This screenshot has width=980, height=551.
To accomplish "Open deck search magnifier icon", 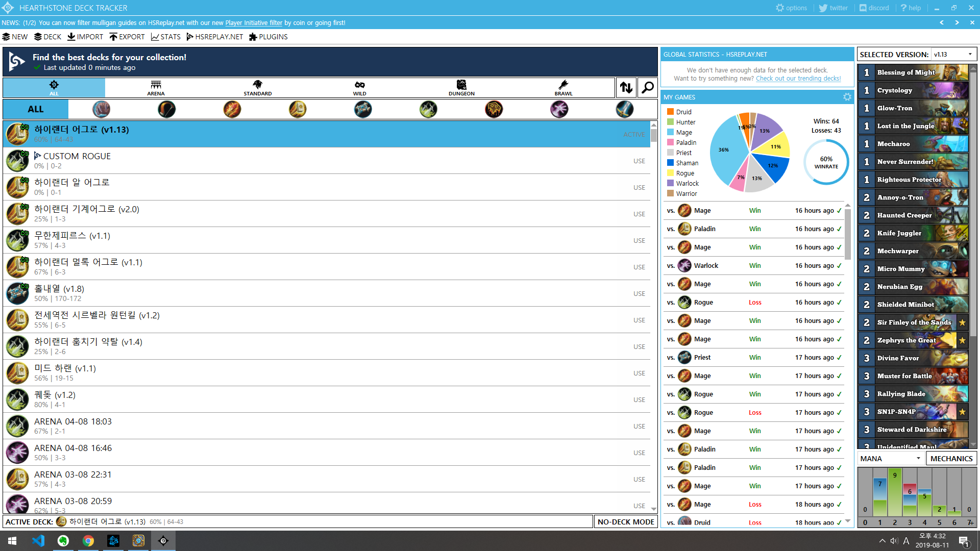I will pos(647,88).
